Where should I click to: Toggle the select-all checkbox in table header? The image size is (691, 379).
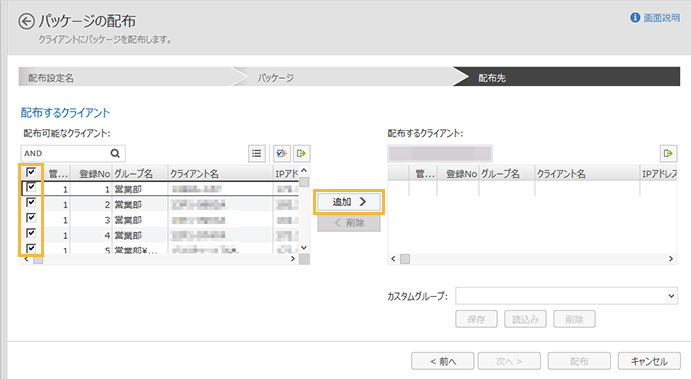31,172
